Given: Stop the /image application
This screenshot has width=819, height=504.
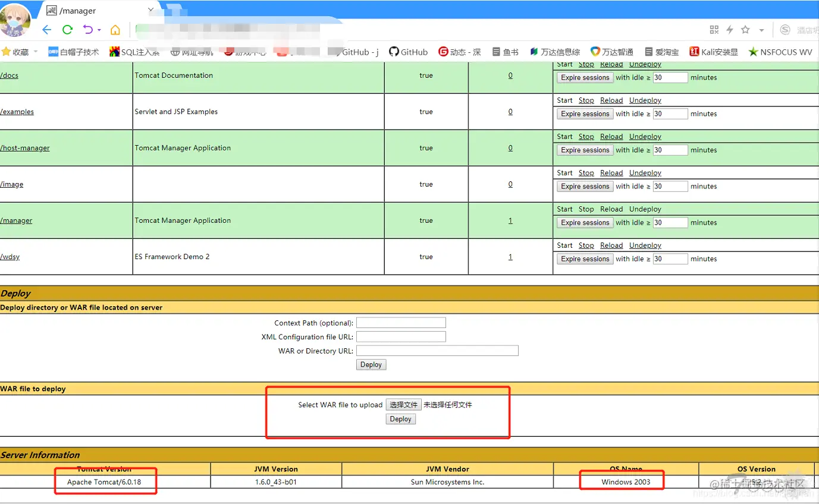Looking at the screenshot, I should pos(586,173).
